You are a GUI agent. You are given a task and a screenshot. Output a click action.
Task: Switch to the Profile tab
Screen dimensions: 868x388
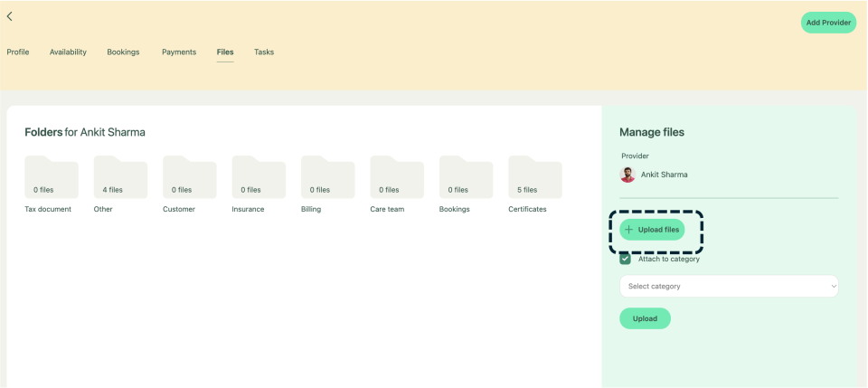click(18, 52)
